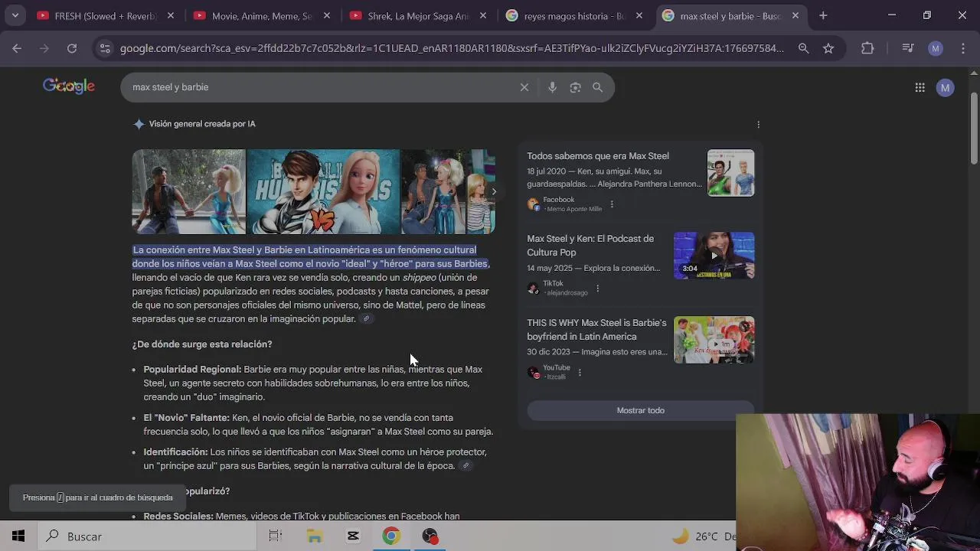Click Visión general creada por IA label
This screenshot has height=551, width=980.
[202, 124]
